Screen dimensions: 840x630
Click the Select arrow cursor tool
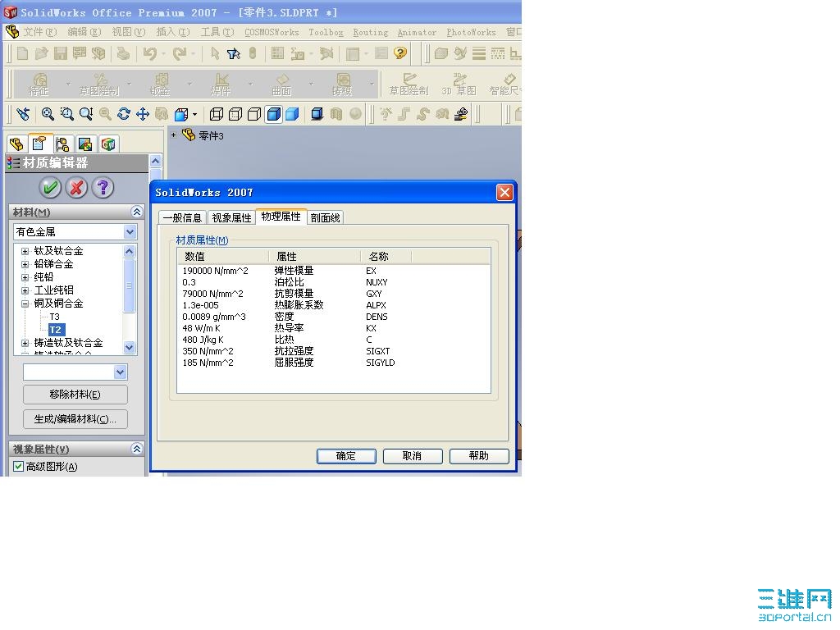(x=215, y=53)
